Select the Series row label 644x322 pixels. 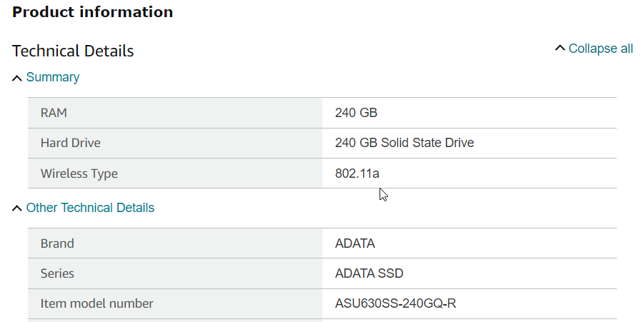(x=57, y=273)
